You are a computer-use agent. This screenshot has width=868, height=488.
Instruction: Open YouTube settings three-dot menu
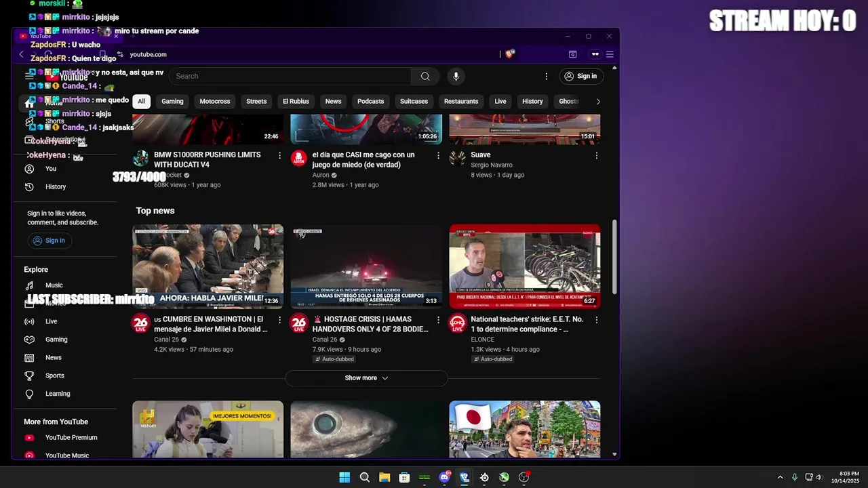547,76
